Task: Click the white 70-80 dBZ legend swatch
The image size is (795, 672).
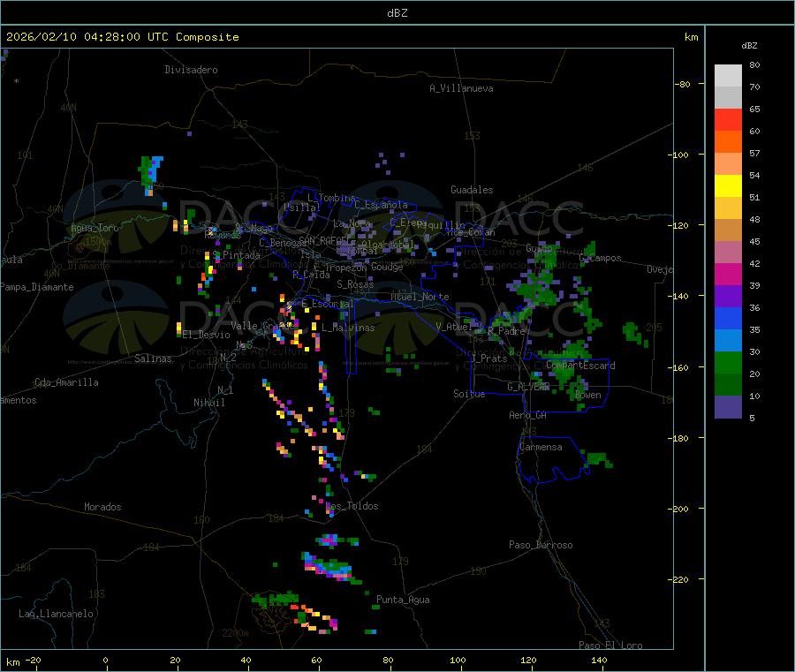Action: click(728, 76)
